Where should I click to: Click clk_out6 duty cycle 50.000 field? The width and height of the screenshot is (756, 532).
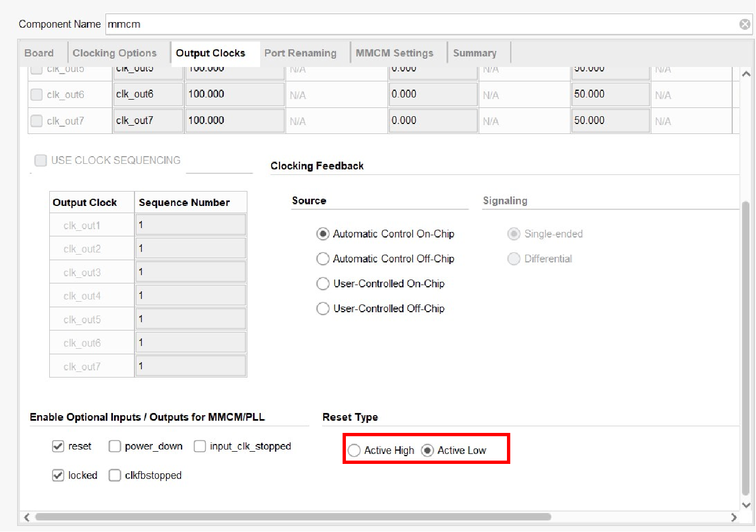[611, 94]
